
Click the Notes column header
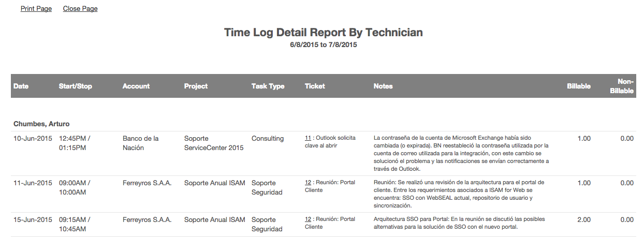(x=383, y=86)
